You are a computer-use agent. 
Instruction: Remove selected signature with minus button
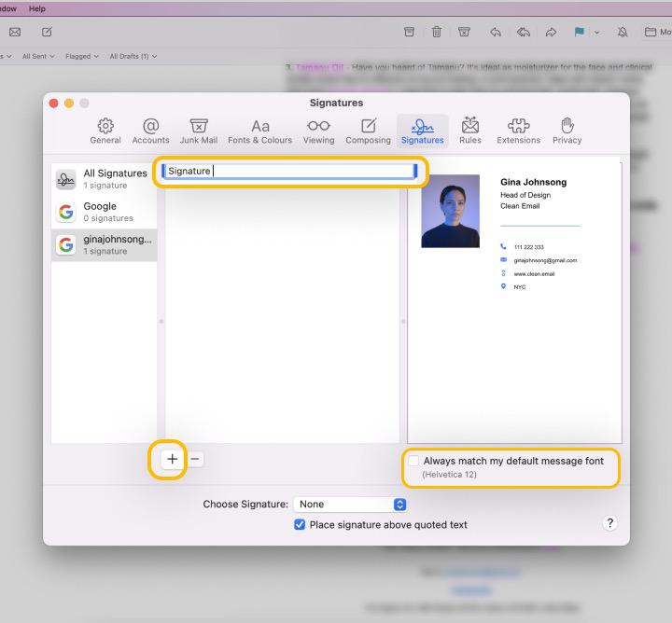point(195,459)
